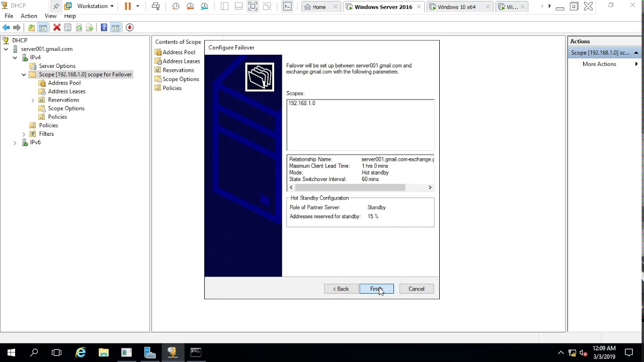This screenshot has width=644, height=362.
Task: Open dropdown arrow beside pause button
Action: pyautogui.click(x=137, y=7)
